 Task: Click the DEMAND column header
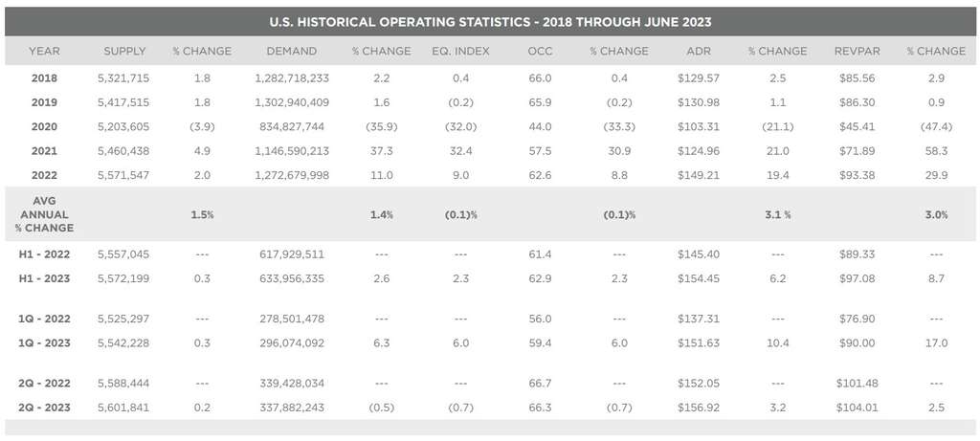(x=294, y=51)
